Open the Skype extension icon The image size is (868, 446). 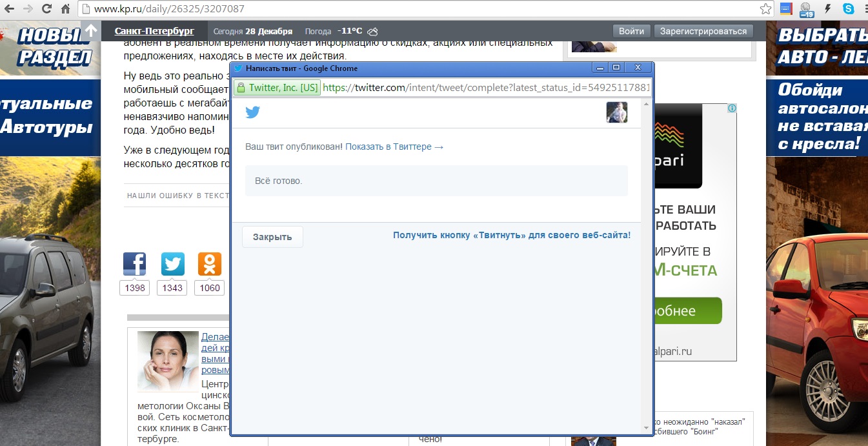click(x=848, y=9)
